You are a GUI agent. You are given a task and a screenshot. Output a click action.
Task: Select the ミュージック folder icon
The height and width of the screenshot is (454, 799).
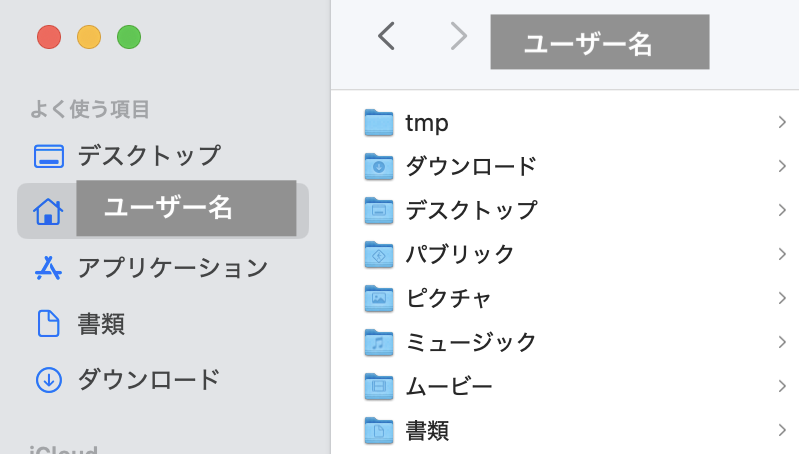(380, 342)
